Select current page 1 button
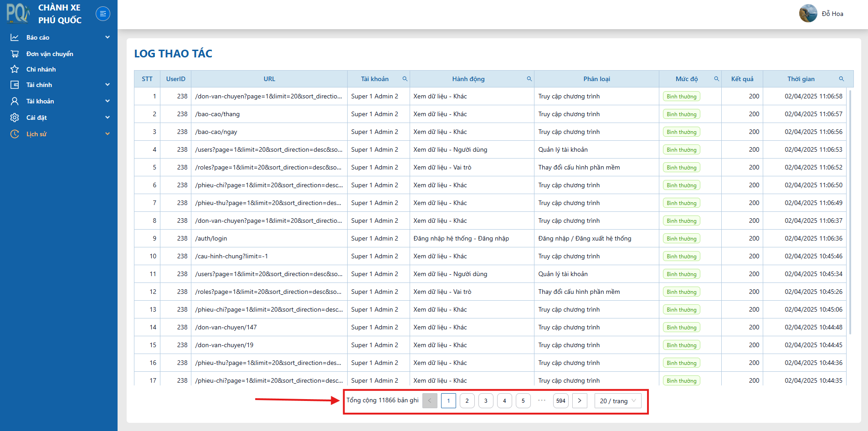Image resolution: width=868 pixels, height=431 pixels. pyautogui.click(x=448, y=401)
